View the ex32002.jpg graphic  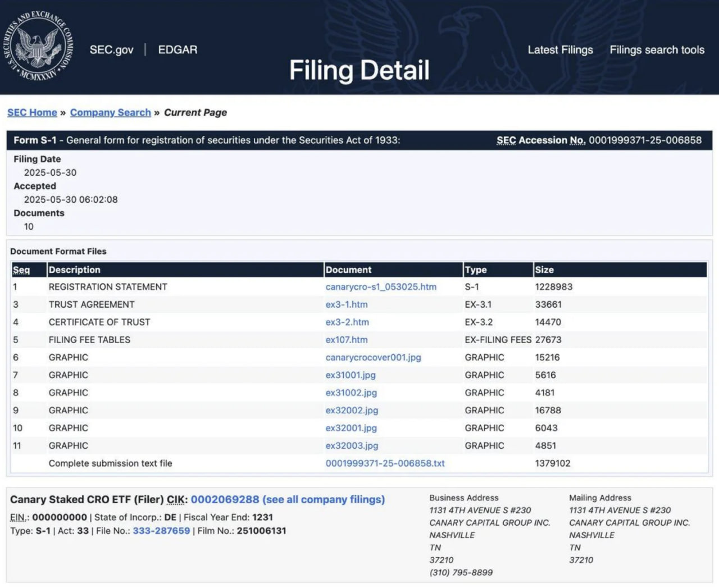point(352,411)
